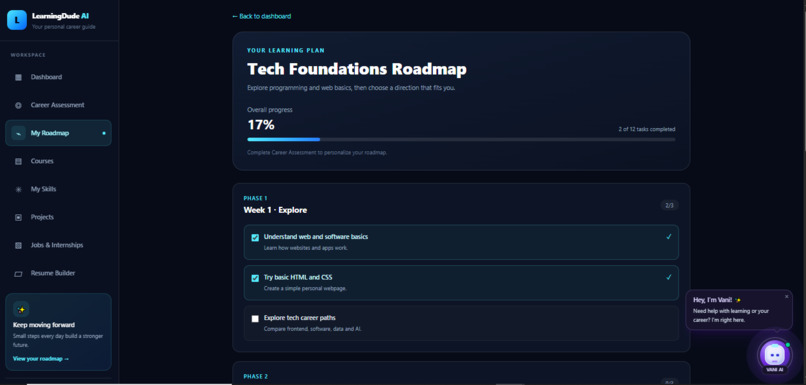
Task: Click the PHASE 2 label
Action: click(x=255, y=377)
